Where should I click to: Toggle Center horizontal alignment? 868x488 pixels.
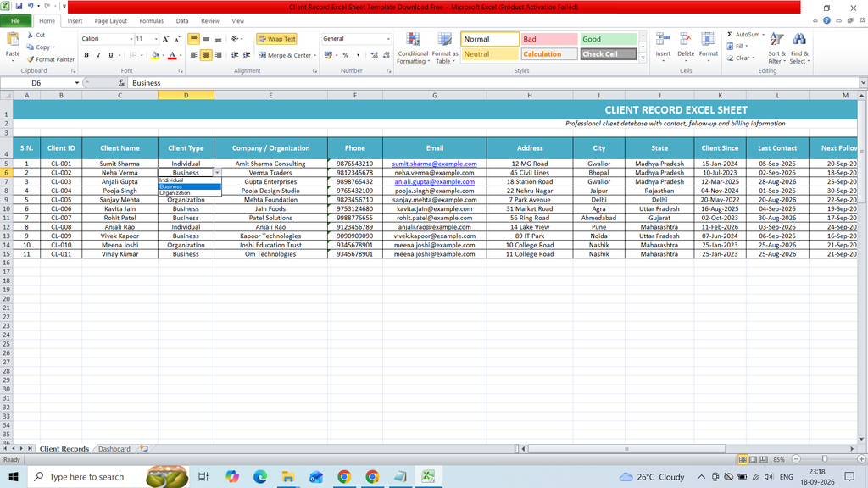206,55
